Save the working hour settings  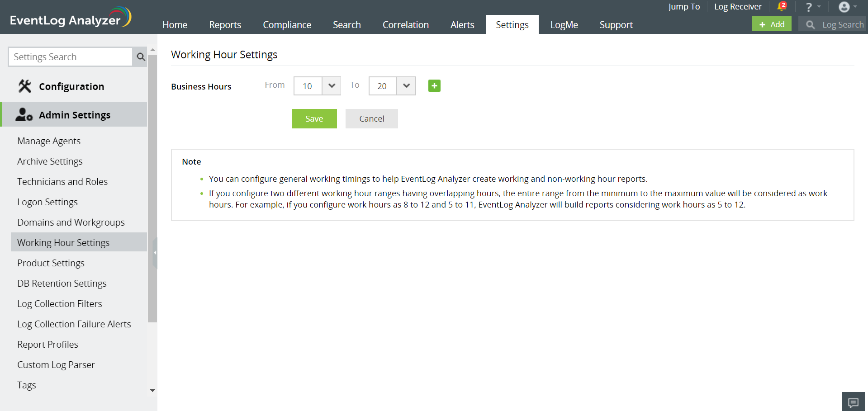(314, 118)
